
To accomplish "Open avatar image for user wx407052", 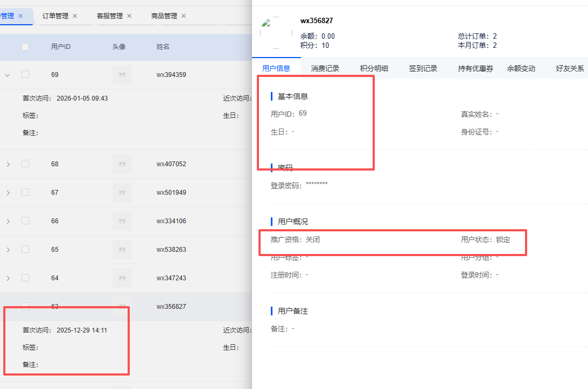I will pyautogui.click(x=122, y=164).
